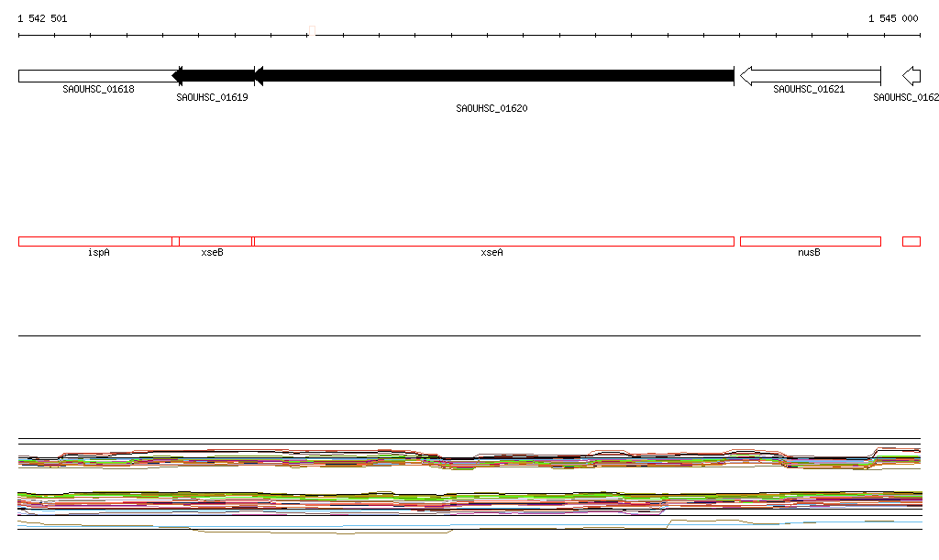Viewport: 939px width, 560px height.
Task: Click the nusB red annotation box
Action: (811, 242)
